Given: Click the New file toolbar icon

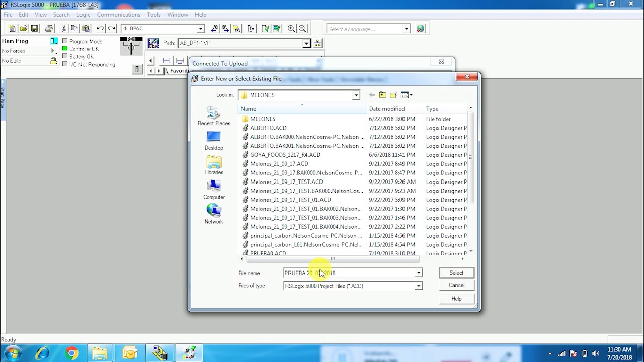Looking at the screenshot, I should click(13, 29).
